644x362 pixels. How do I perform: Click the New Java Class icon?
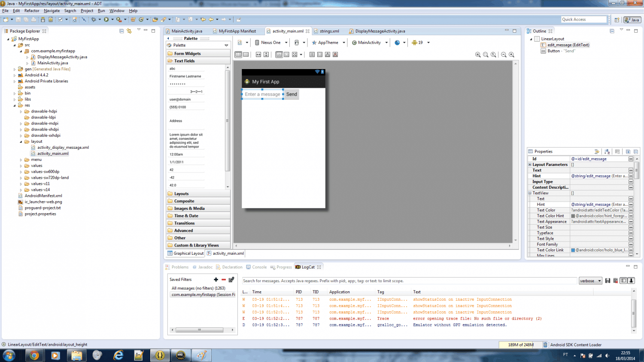141,19
